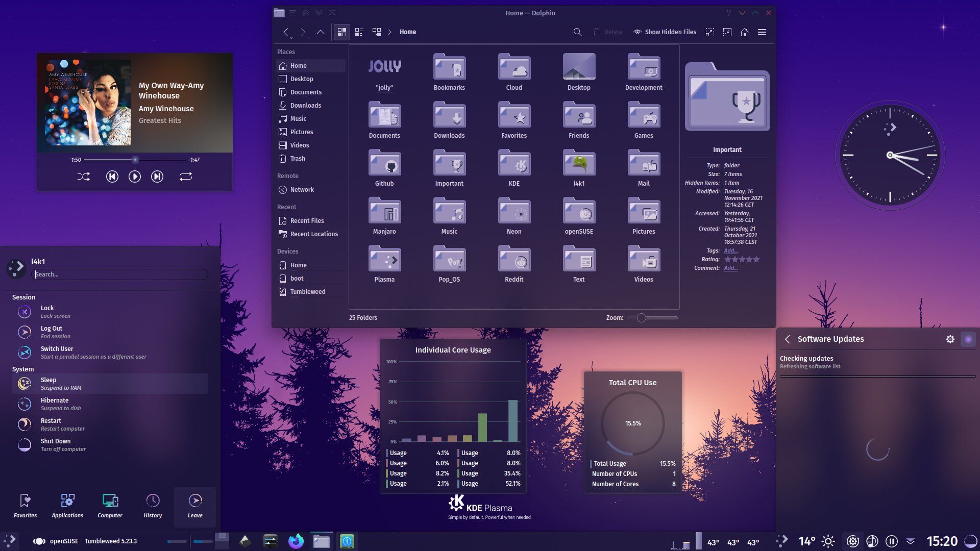This screenshot has width=980, height=551.
Task: Choose Restart computer option
Action: click(x=110, y=424)
